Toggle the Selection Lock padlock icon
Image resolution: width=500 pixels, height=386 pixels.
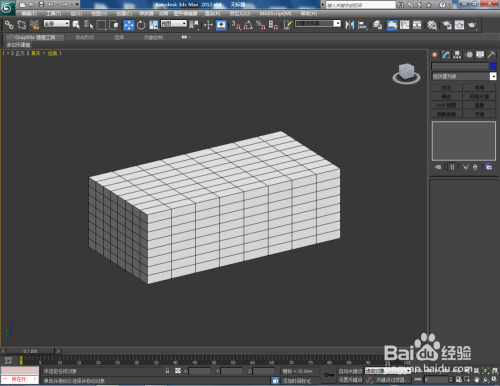(167, 371)
